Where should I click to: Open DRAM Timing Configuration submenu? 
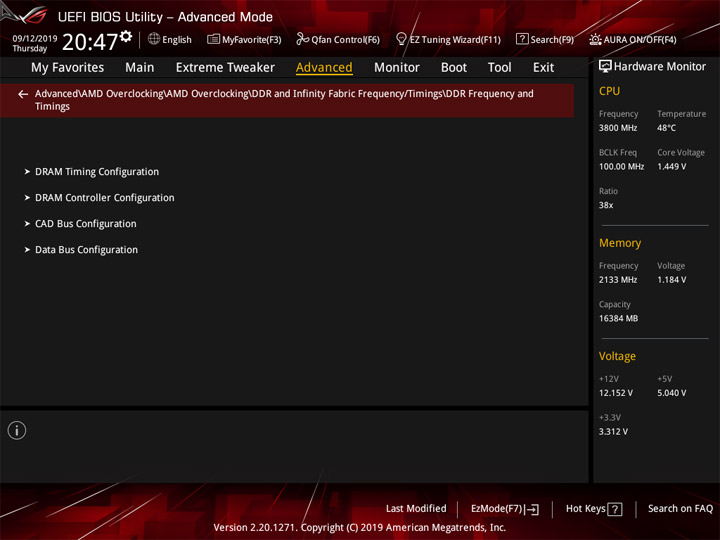[97, 172]
